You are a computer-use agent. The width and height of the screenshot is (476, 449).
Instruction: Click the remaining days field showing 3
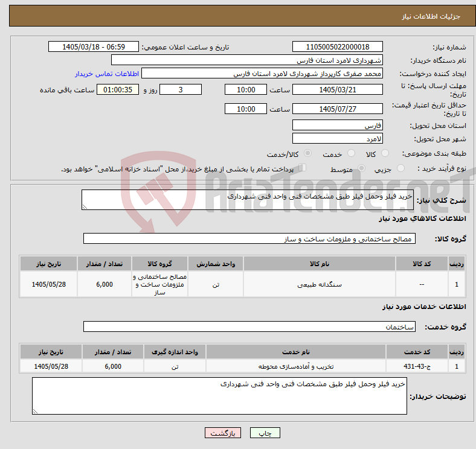[x=181, y=89]
